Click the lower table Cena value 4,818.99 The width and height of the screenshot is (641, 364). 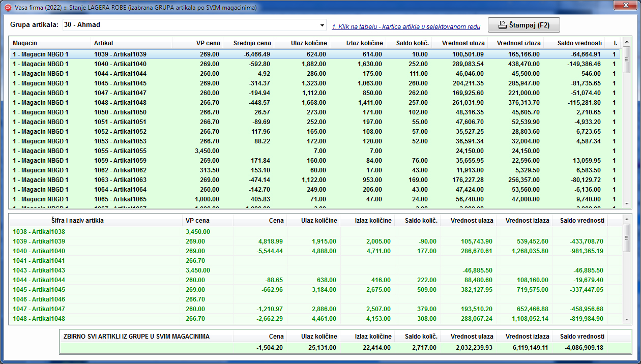(271, 241)
